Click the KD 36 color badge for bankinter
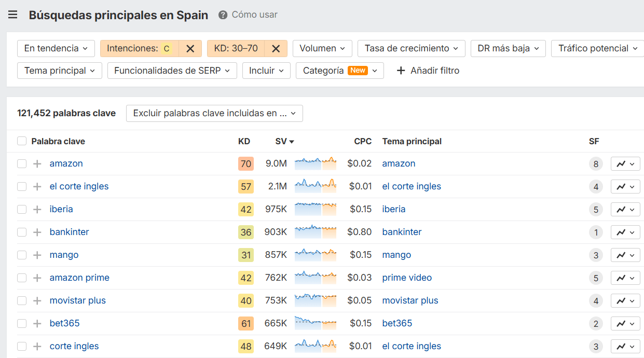Screen dimensions: 644x358 coord(246,232)
